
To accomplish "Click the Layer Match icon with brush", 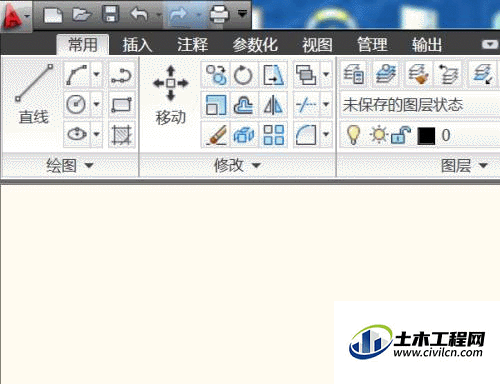I will coord(418,74).
